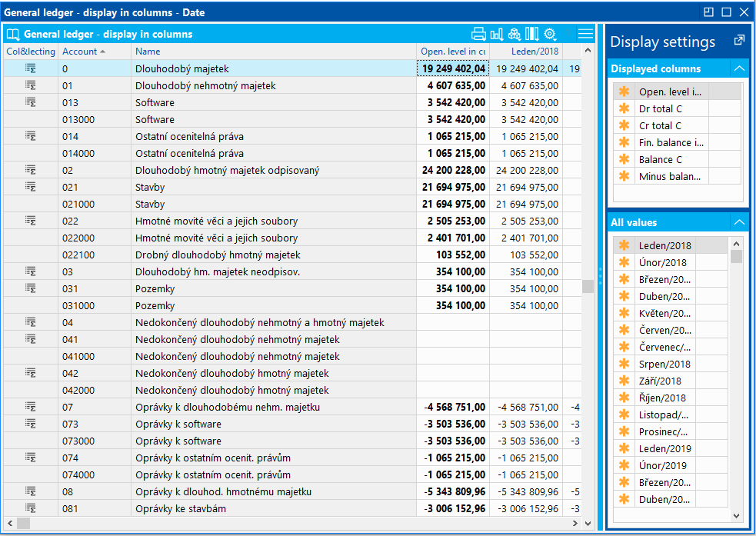756x536 pixels.
Task: Open the gear settings icon
Action: 550,34
